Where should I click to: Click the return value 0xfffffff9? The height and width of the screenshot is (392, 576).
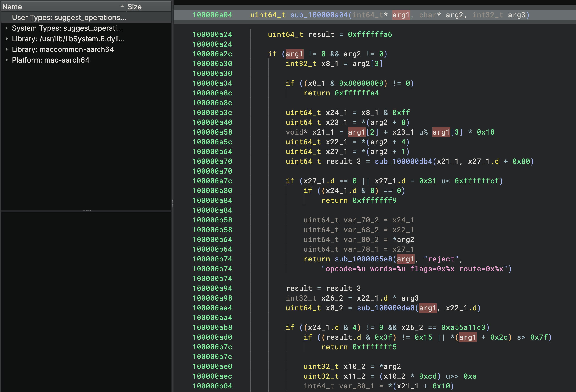click(x=374, y=201)
